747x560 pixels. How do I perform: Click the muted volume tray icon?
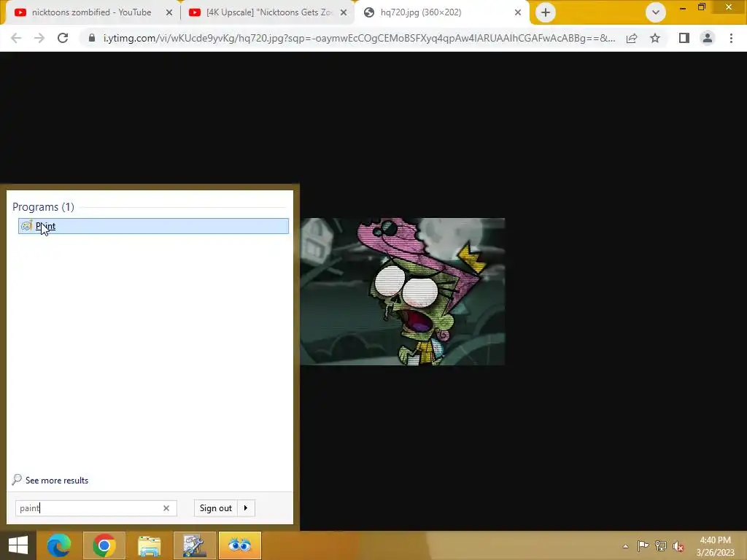(678, 546)
